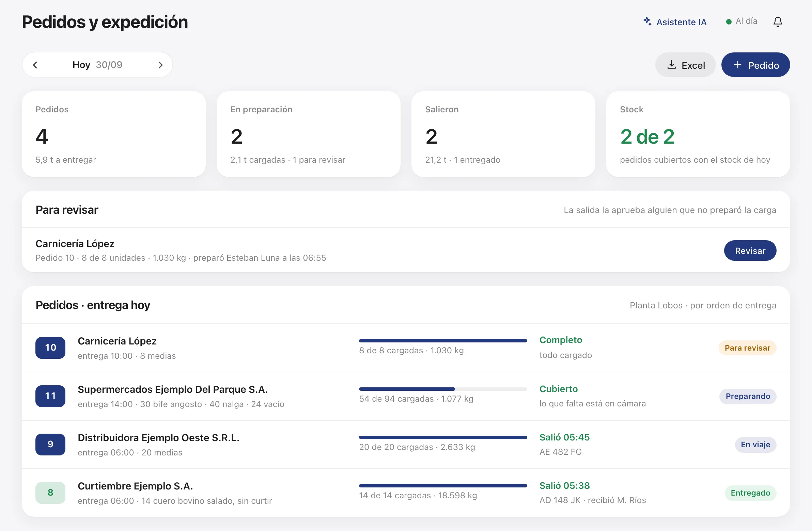Click the Preparando status tag

[748, 396]
